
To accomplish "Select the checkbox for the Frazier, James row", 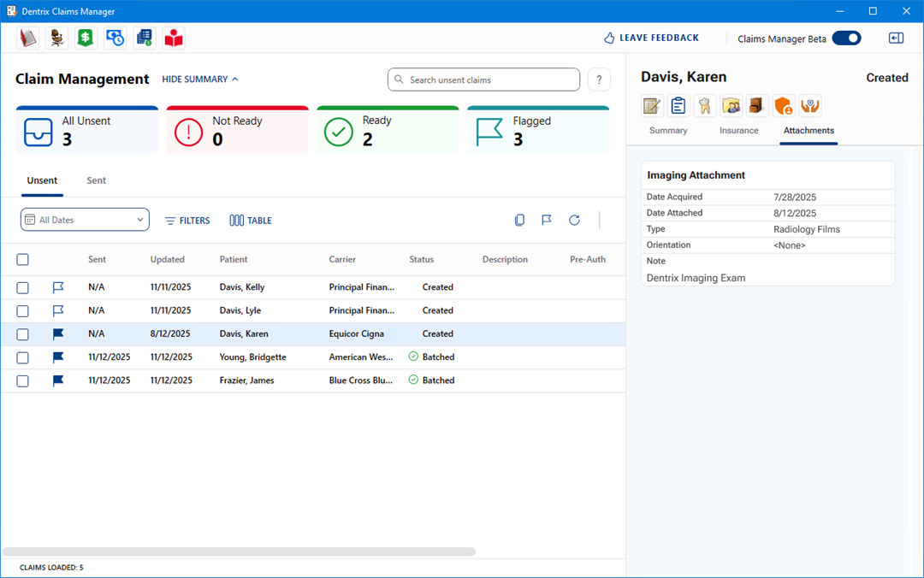I will (x=23, y=380).
